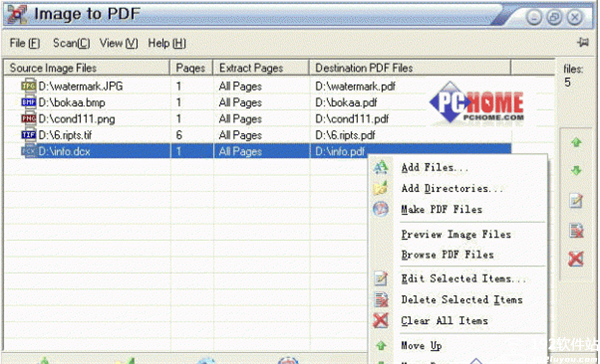The image size is (600, 364).
Task: Click All Pages cell for watermark.JPG
Action: [240, 86]
